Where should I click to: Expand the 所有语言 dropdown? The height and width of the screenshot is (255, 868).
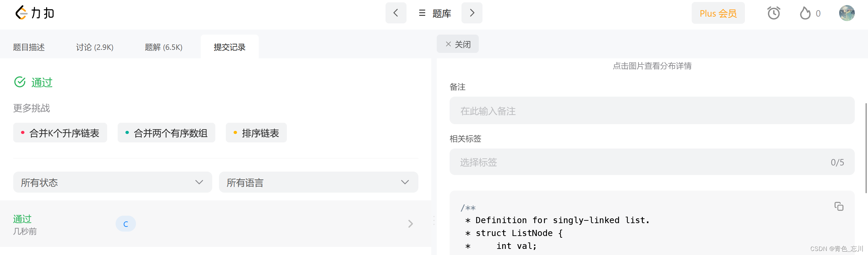coord(318,182)
